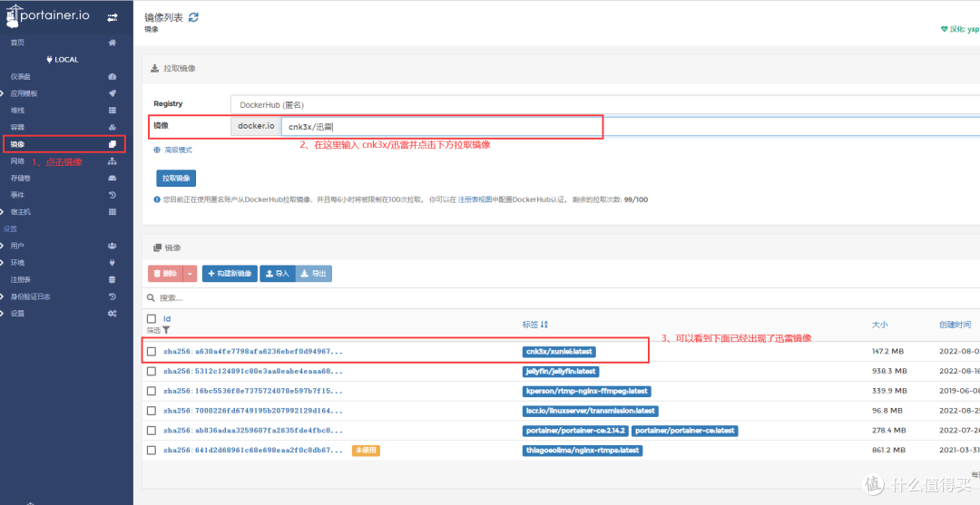
Task: Open the 环境 menu item in sidebar
Action: pyautogui.click(x=17, y=262)
